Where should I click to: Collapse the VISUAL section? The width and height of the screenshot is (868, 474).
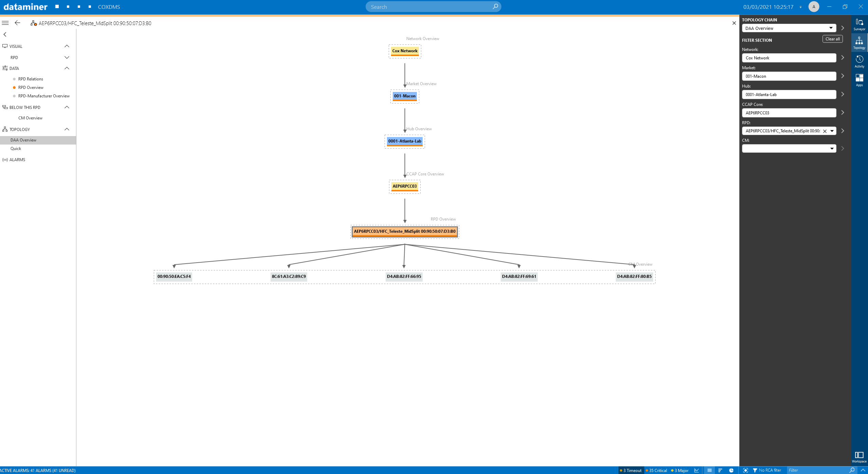[67, 46]
